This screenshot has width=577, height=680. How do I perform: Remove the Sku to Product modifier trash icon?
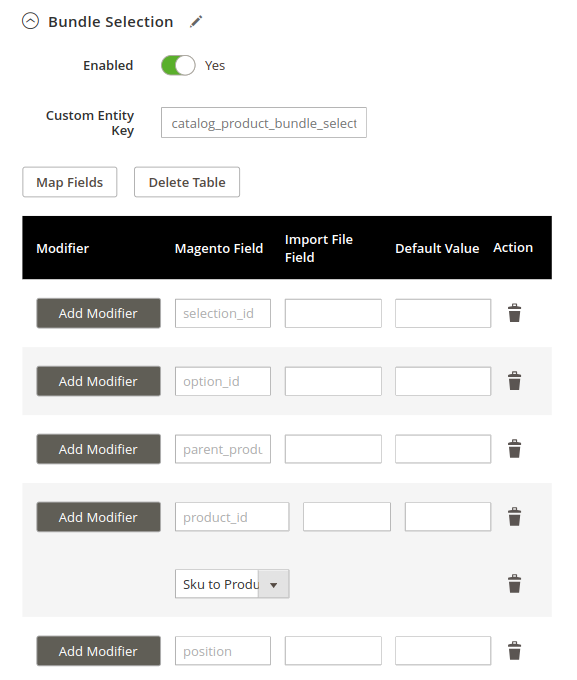pos(514,584)
